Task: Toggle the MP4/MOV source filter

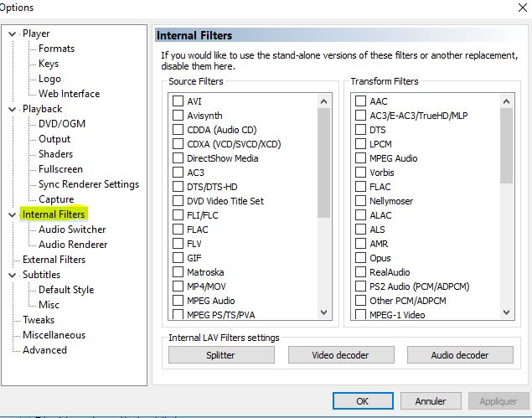Action: (178, 286)
